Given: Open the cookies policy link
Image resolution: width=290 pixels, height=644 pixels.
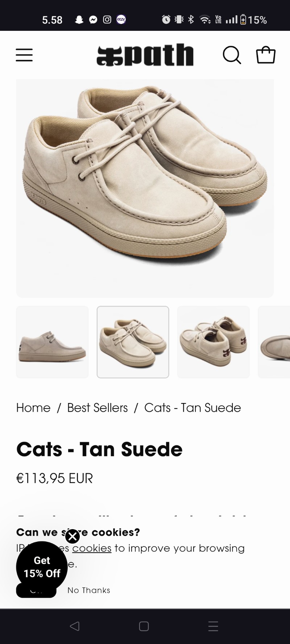Looking at the screenshot, I should point(92,548).
